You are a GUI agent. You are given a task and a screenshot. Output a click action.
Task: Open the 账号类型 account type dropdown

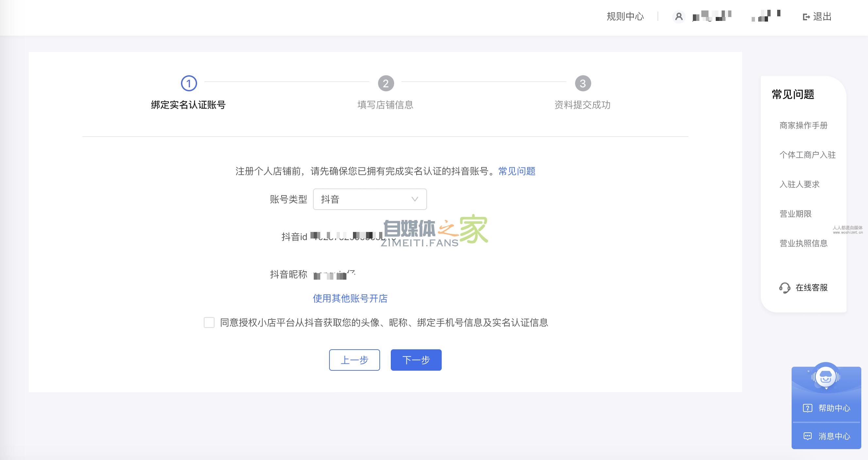370,199
